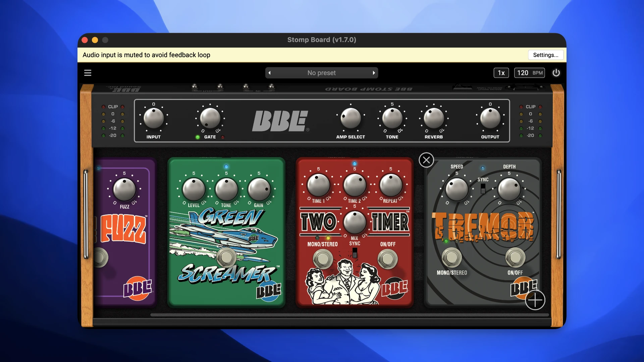Remove the Tremor pedal with X button
This screenshot has width=644, height=362.
coord(426,160)
